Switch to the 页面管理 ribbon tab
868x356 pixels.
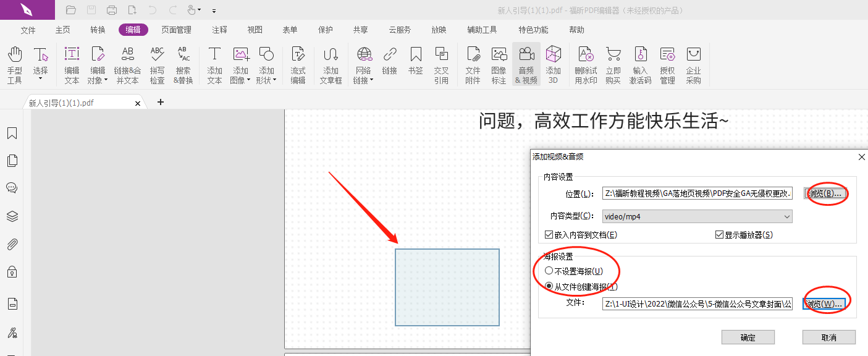pyautogui.click(x=175, y=29)
